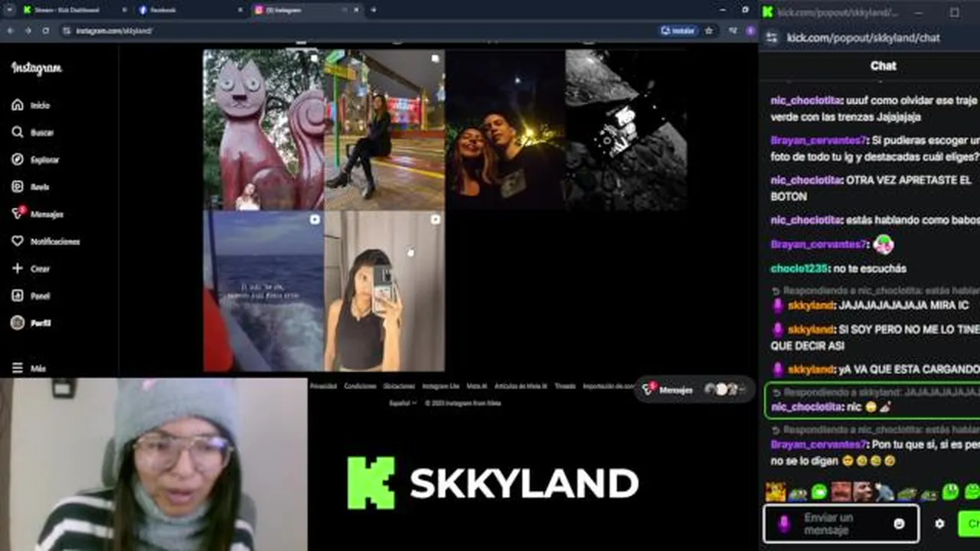Screen dimensions: 980x551
Task: Click the Instalar app button in address bar
Action: pyautogui.click(x=678, y=31)
